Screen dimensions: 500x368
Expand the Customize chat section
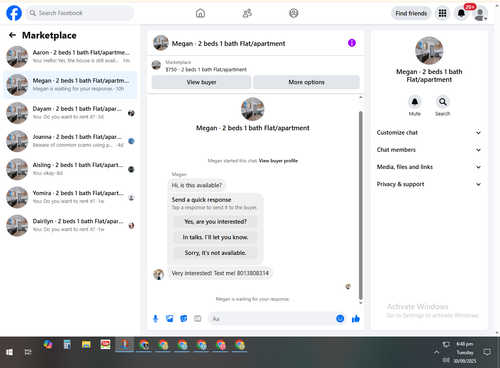(429, 133)
